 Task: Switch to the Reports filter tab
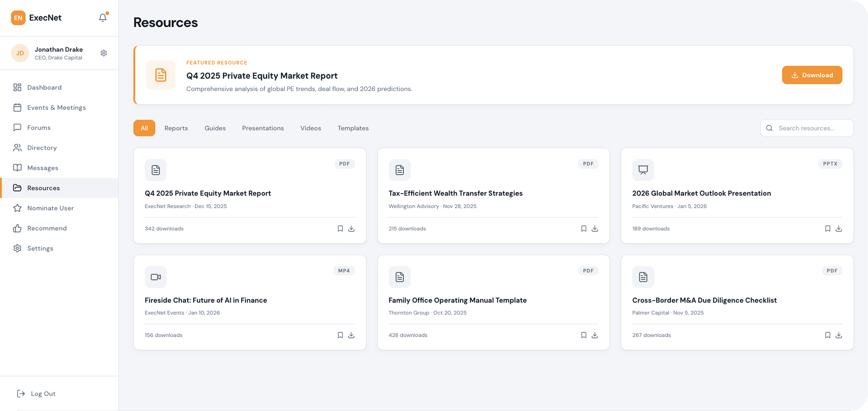[176, 128]
